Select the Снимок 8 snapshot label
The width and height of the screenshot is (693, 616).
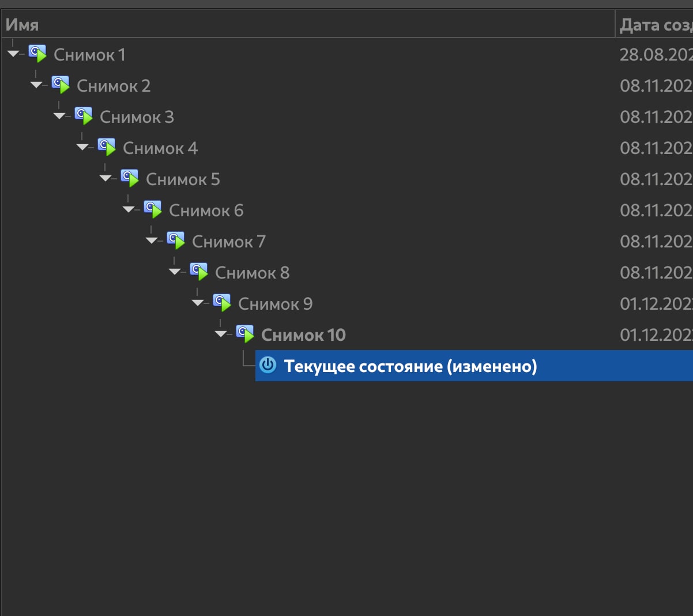pyautogui.click(x=253, y=273)
